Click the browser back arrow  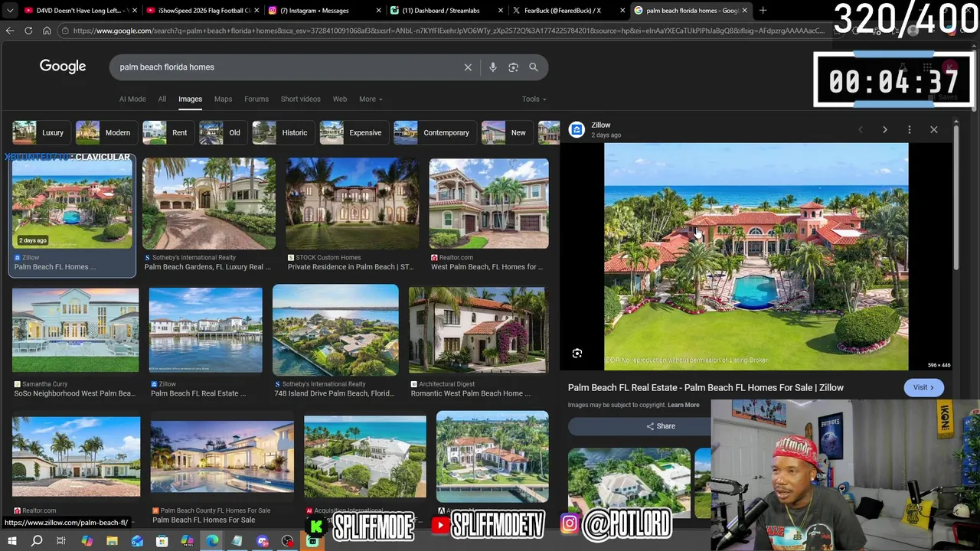pos(10,31)
